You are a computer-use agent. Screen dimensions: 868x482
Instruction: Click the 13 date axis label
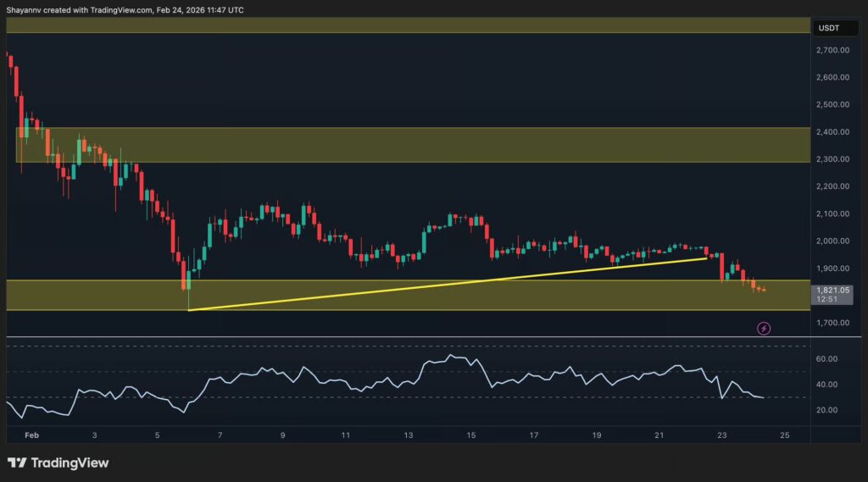[409, 435]
